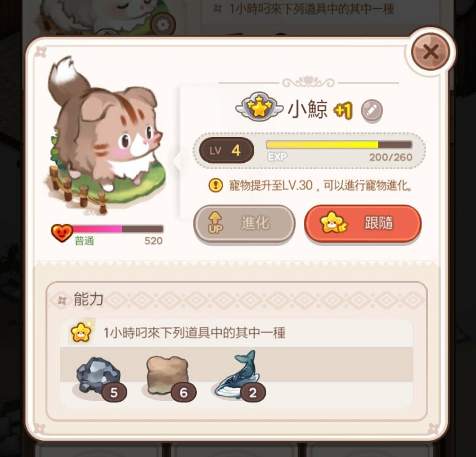Click the star rank badge emblem
The width and height of the screenshot is (476, 457).
(x=259, y=106)
